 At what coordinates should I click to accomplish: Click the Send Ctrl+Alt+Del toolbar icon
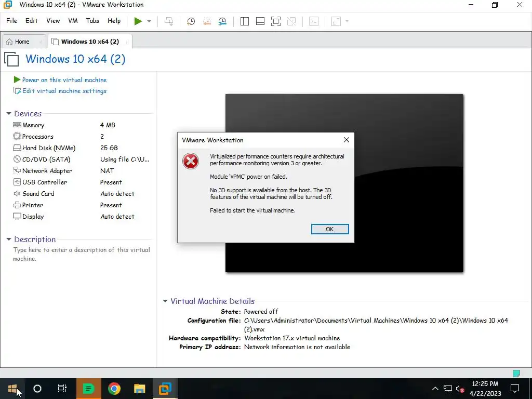tap(169, 21)
